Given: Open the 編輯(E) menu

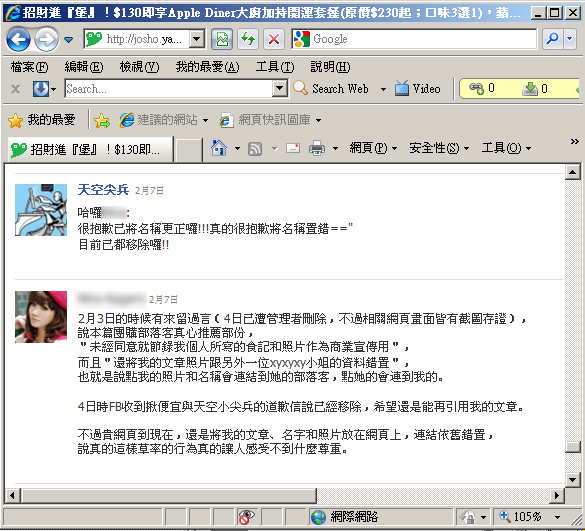Looking at the screenshot, I should click(x=84, y=67).
